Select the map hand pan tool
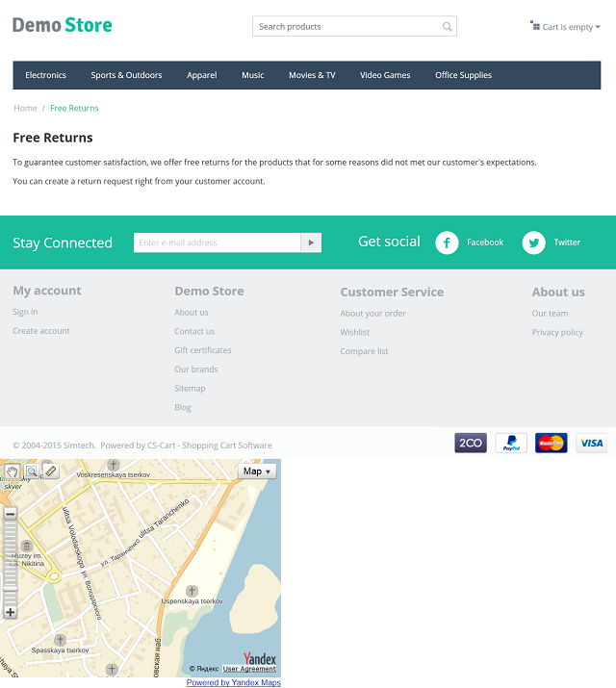 coord(12,471)
